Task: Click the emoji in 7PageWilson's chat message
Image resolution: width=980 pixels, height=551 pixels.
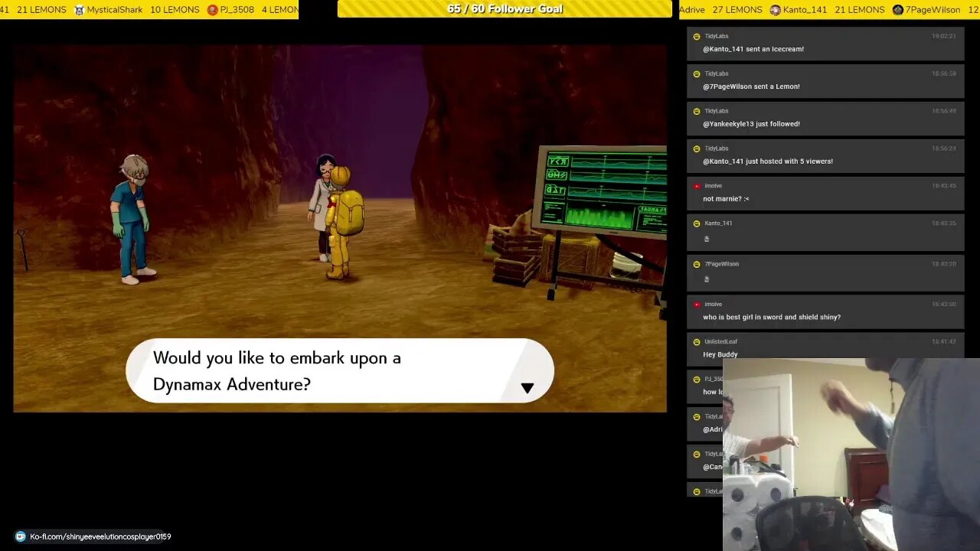Action: click(x=706, y=279)
